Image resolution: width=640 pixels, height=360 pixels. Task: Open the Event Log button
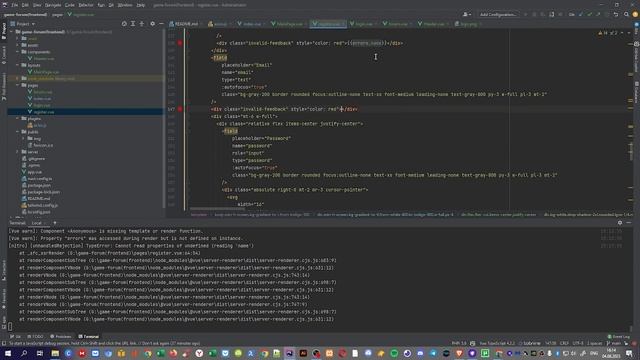[x=618, y=337]
